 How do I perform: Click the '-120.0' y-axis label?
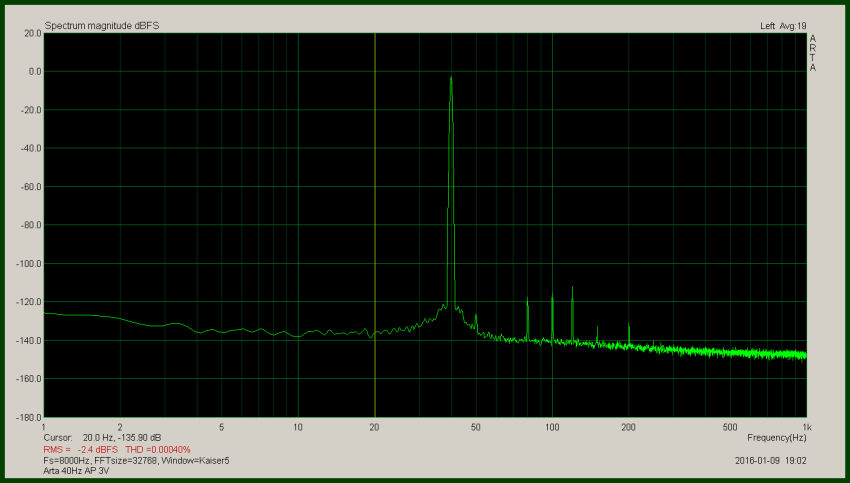point(29,302)
